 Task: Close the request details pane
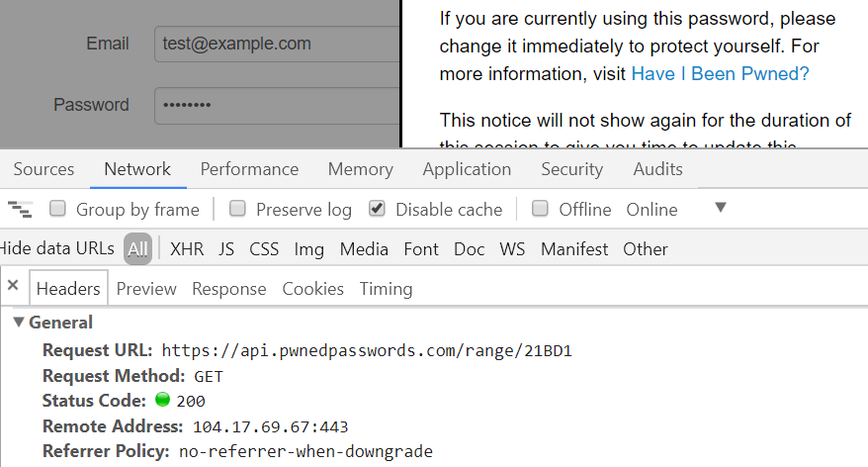(13, 285)
